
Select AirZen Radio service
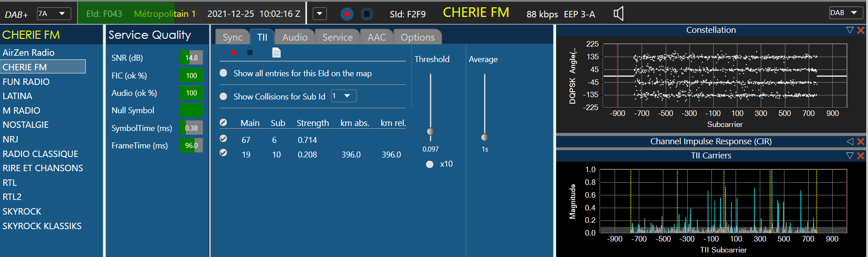point(28,52)
